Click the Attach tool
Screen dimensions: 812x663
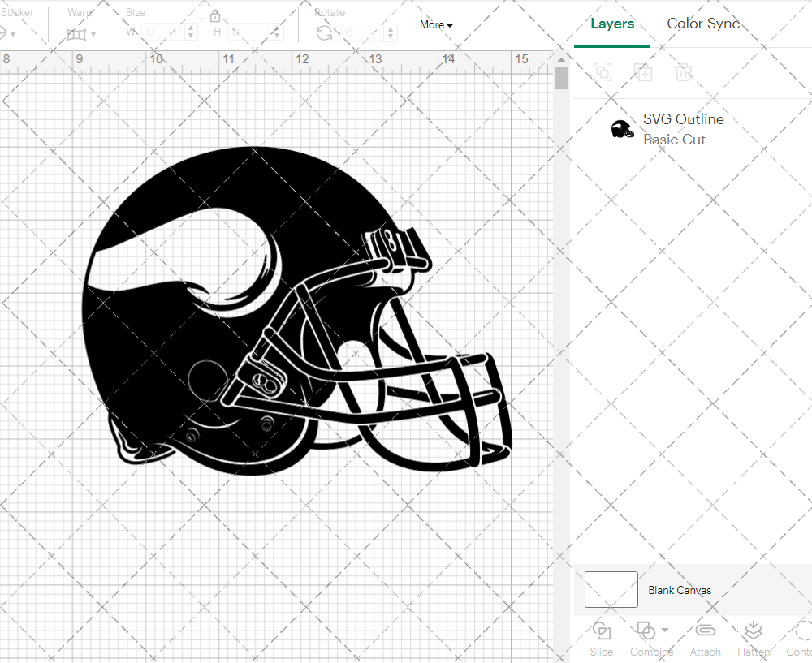click(x=705, y=639)
